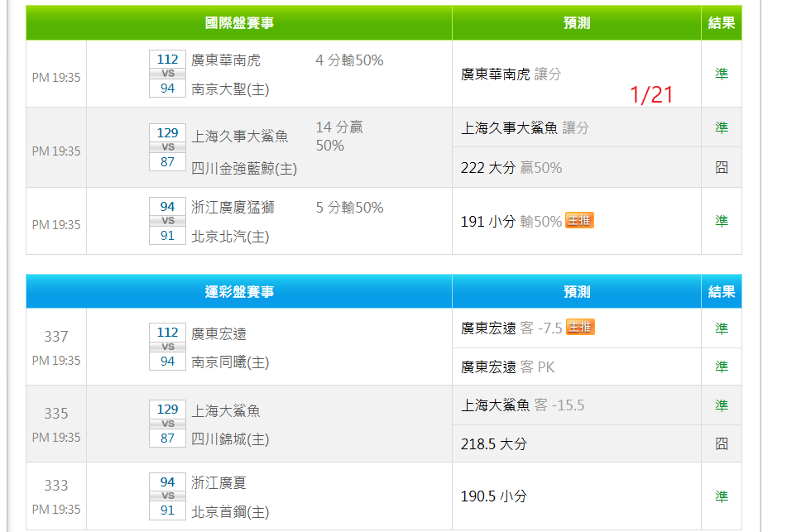787x532 pixels.
Task: Click the VS badge between 上海久事大鯊魚 and 四川金強藍鯨
Action: [168, 147]
